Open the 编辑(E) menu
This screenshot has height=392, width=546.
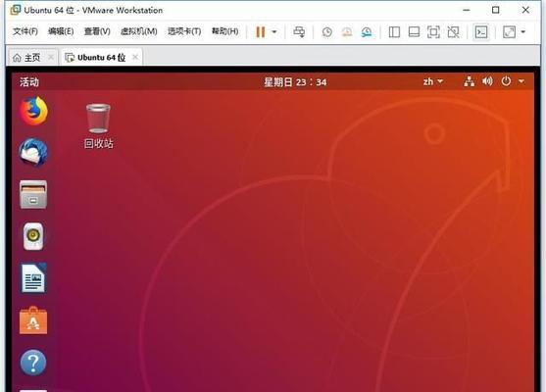click(61, 31)
